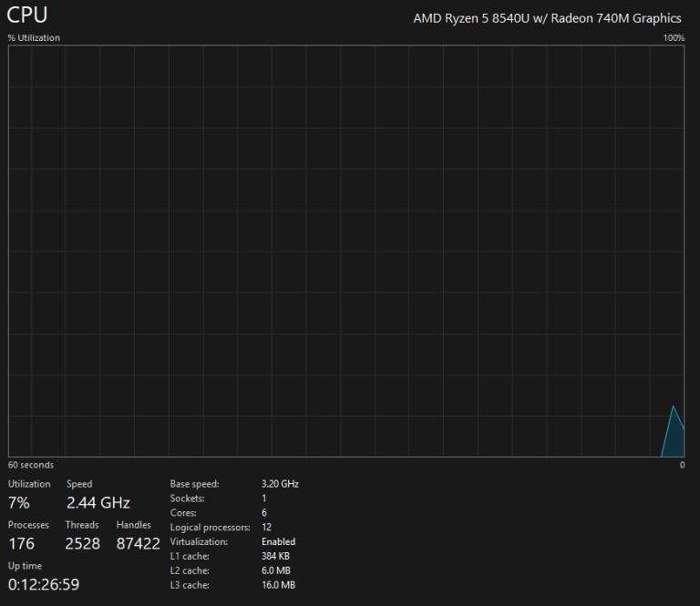The height and width of the screenshot is (606, 700).
Task: Click the 100% label above the graph
Action: [x=674, y=38]
